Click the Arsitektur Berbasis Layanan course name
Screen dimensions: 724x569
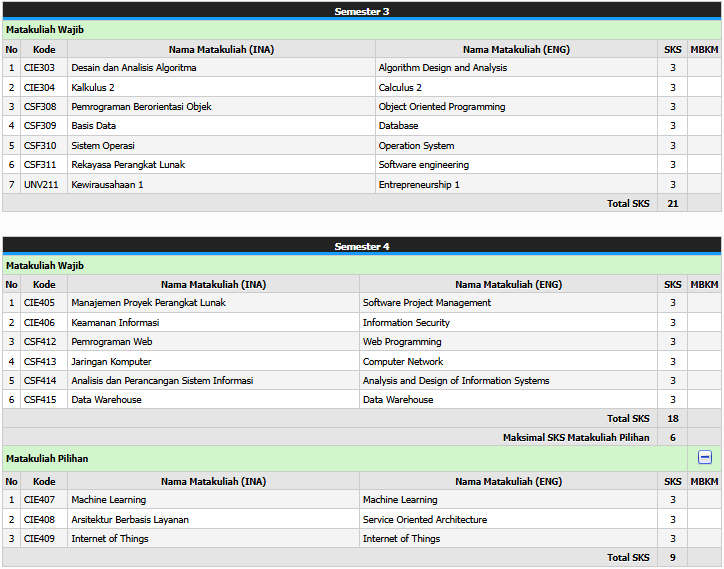130,520
